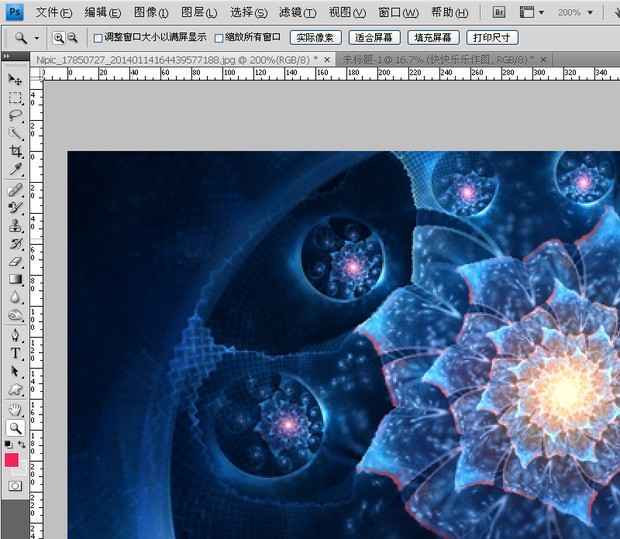
Task: Toggle Quick Mask mode at toolbar bottom
Action: tap(15, 485)
